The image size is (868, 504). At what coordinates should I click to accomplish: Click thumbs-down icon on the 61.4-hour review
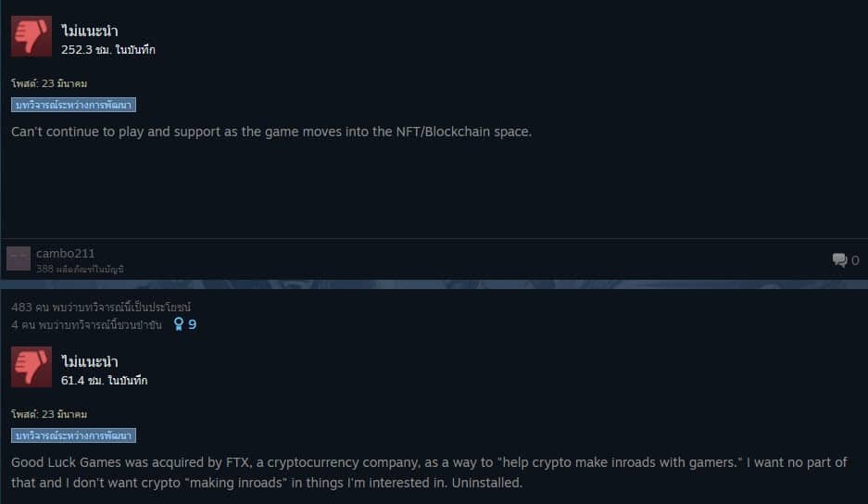pyautogui.click(x=31, y=367)
